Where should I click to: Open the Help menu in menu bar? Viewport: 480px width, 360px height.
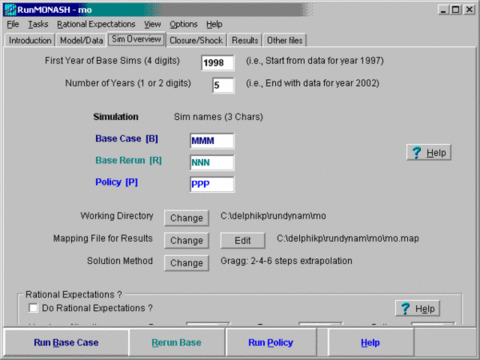(x=214, y=24)
